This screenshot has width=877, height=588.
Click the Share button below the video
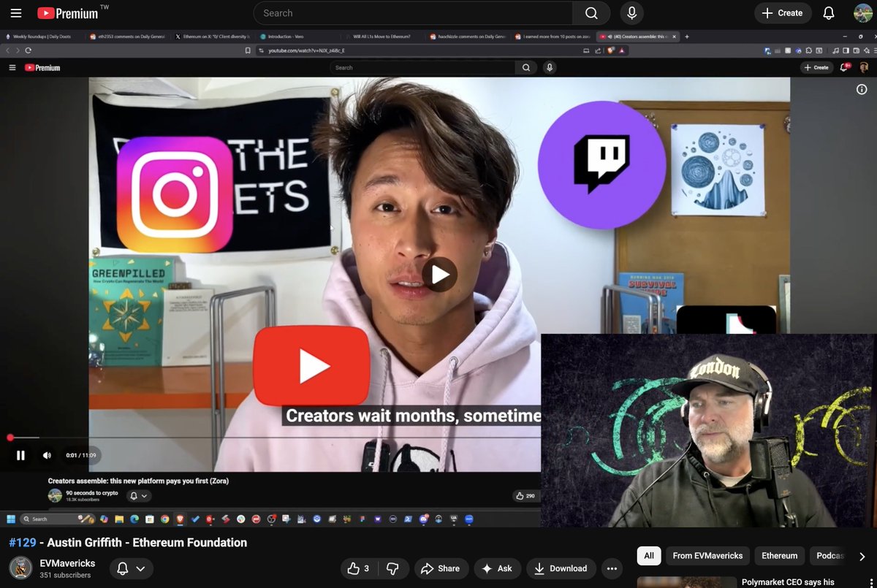pyautogui.click(x=441, y=568)
